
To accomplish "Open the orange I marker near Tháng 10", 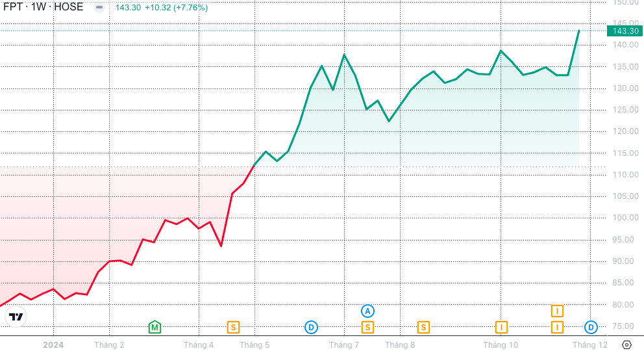I will [501, 327].
